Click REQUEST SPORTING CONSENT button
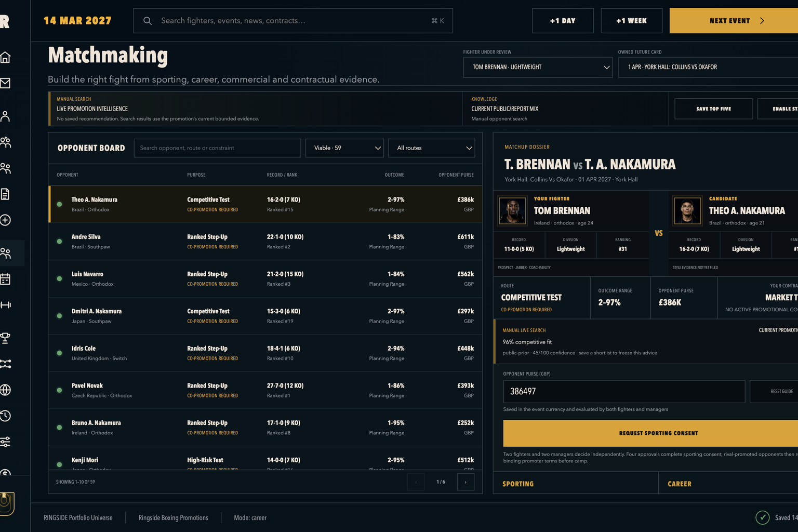The width and height of the screenshot is (798, 532). point(650,433)
